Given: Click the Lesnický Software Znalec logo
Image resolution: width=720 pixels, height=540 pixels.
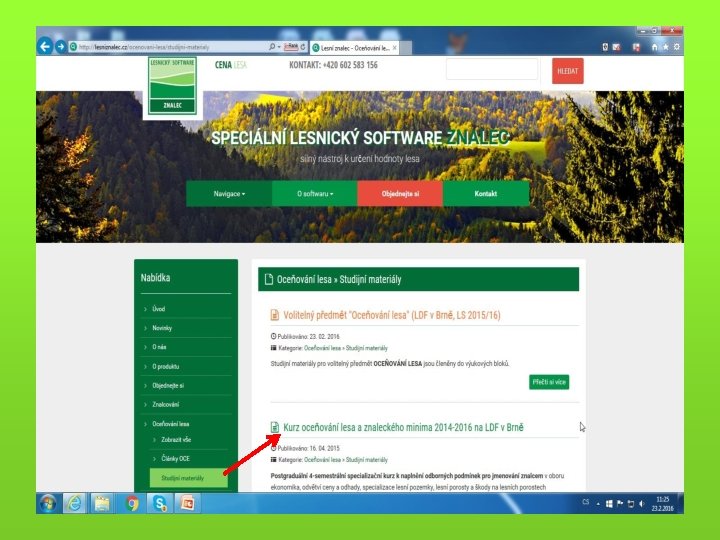Looking at the screenshot, I should point(173,86).
